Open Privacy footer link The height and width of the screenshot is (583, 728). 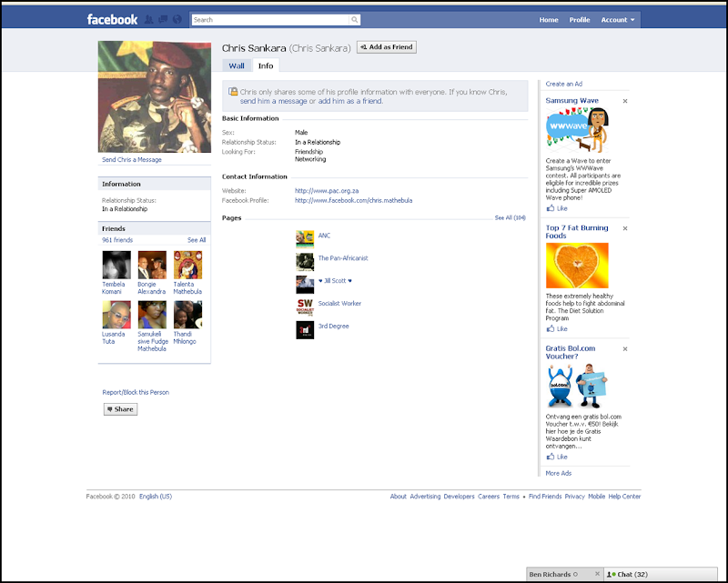[575, 497]
